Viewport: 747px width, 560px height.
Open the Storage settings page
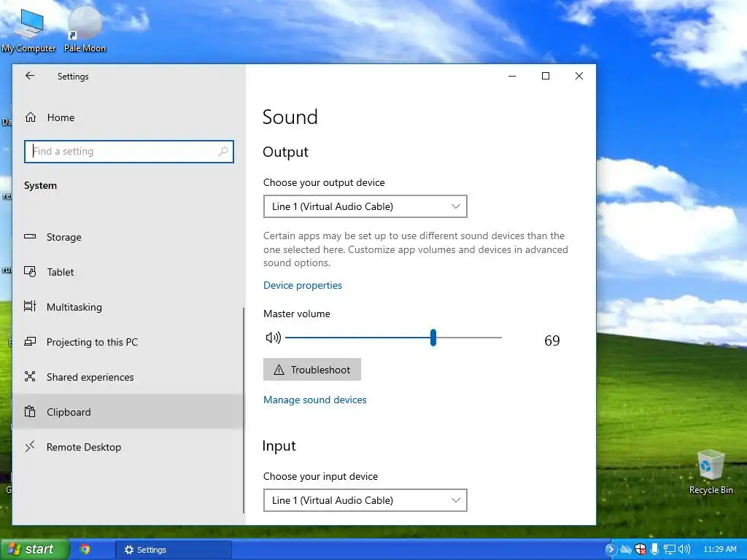[x=128, y=237]
